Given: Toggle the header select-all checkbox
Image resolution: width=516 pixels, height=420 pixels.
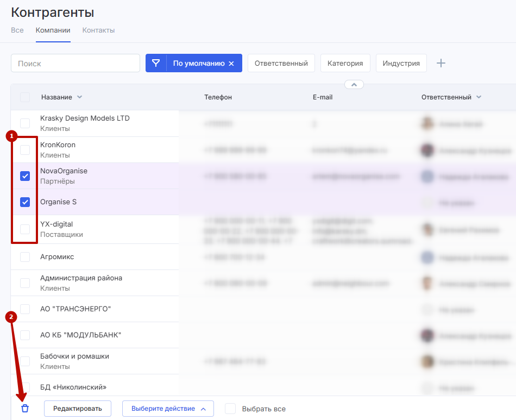Looking at the screenshot, I should click(25, 97).
